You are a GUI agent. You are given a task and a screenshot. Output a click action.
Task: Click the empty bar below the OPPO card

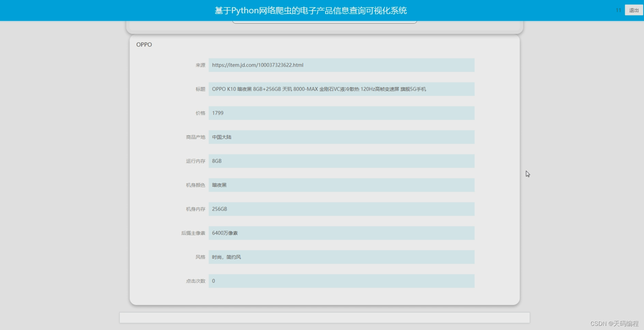point(325,318)
